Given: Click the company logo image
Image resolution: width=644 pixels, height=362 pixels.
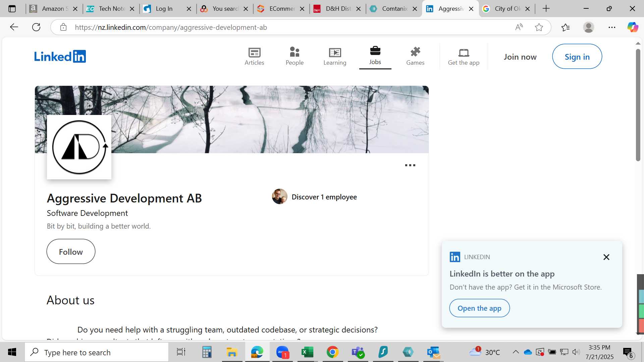Looking at the screenshot, I should (x=79, y=147).
